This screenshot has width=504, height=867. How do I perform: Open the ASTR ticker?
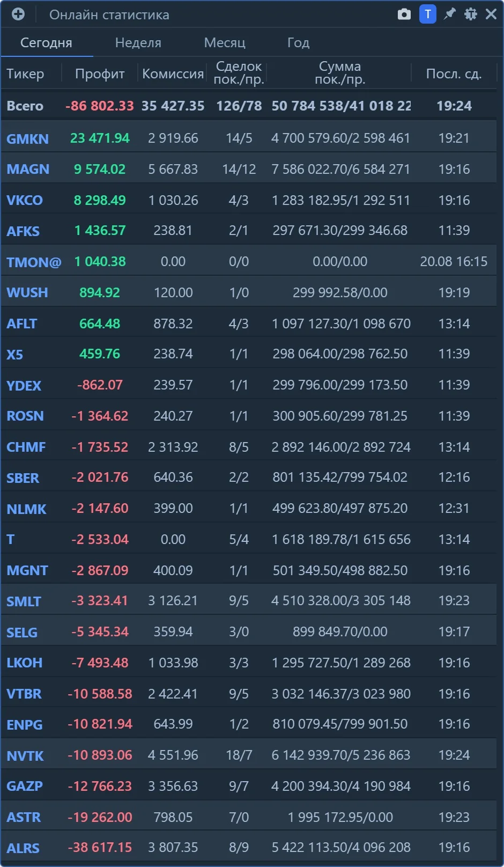24,817
